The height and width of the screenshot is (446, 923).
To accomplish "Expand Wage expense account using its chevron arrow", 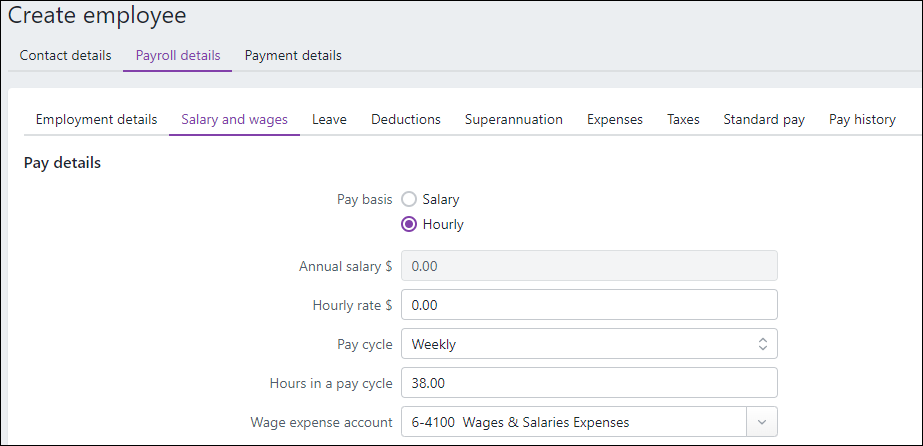I will [x=762, y=422].
